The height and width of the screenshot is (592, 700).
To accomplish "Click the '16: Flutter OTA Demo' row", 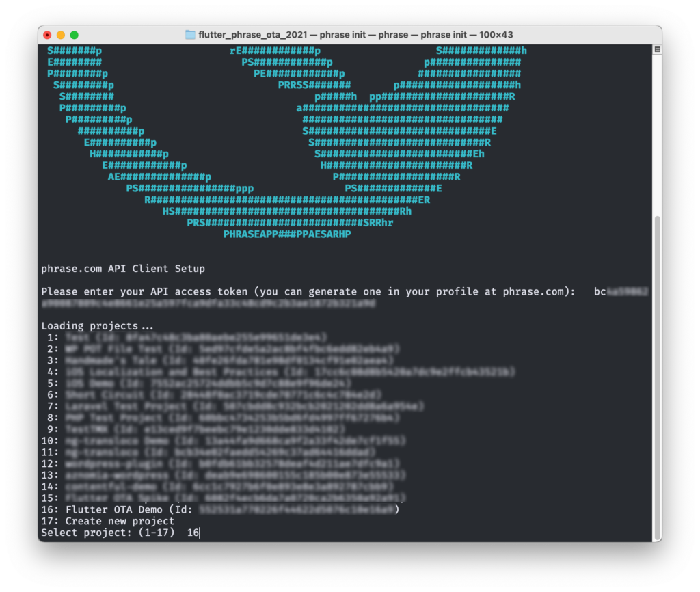I will tap(220, 510).
